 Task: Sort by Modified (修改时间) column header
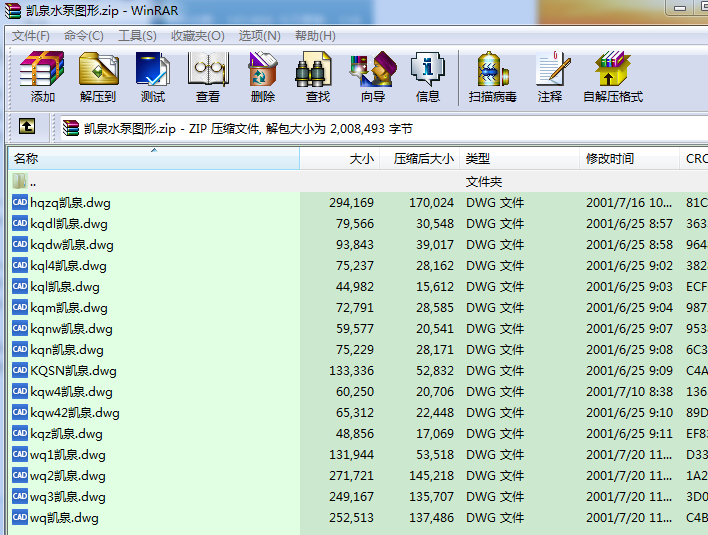click(x=629, y=158)
